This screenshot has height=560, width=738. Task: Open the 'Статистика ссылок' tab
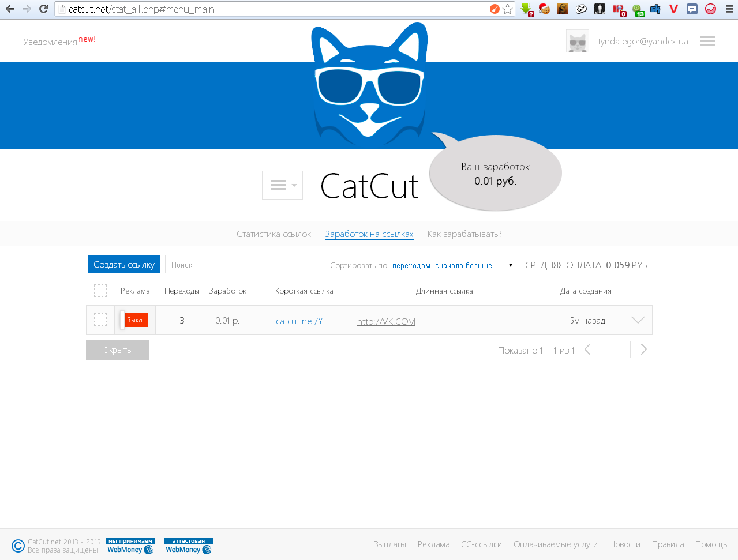click(274, 234)
